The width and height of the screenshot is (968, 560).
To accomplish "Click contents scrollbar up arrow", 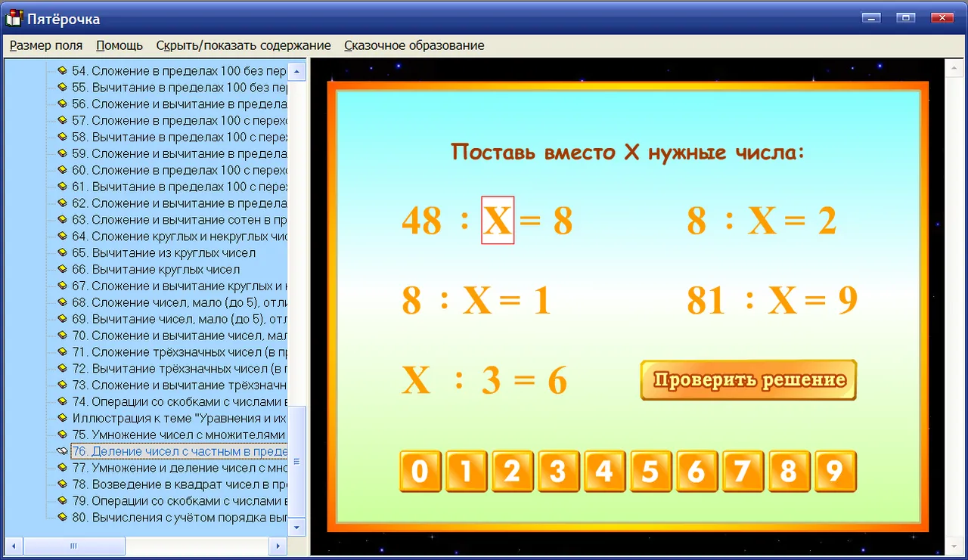I will click(x=297, y=73).
